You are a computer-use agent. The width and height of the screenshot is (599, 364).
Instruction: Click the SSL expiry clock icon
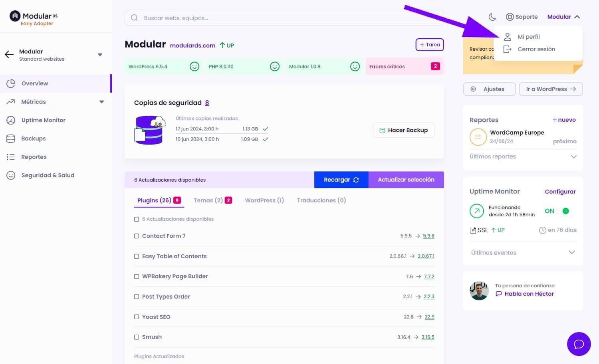[542, 230]
